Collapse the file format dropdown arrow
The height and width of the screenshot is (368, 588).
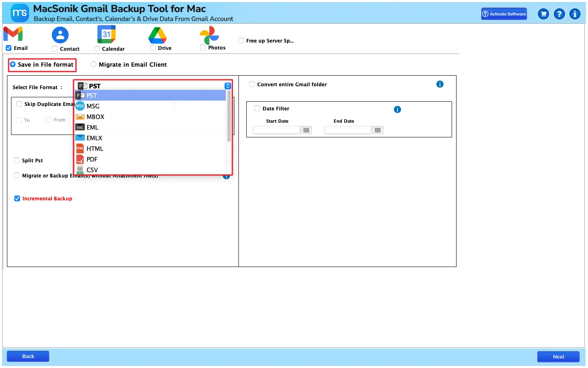pos(228,86)
